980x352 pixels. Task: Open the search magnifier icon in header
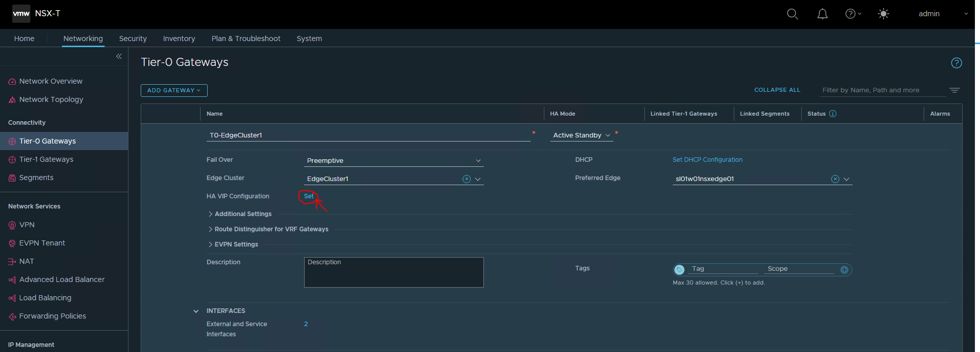click(792, 14)
